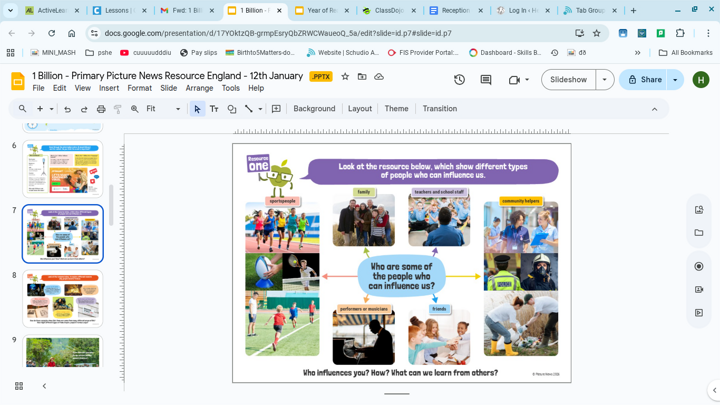The width and height of the screenshot is (720, 405).
Task: Collapse the toolbar with the chevron
Action: 655,109
